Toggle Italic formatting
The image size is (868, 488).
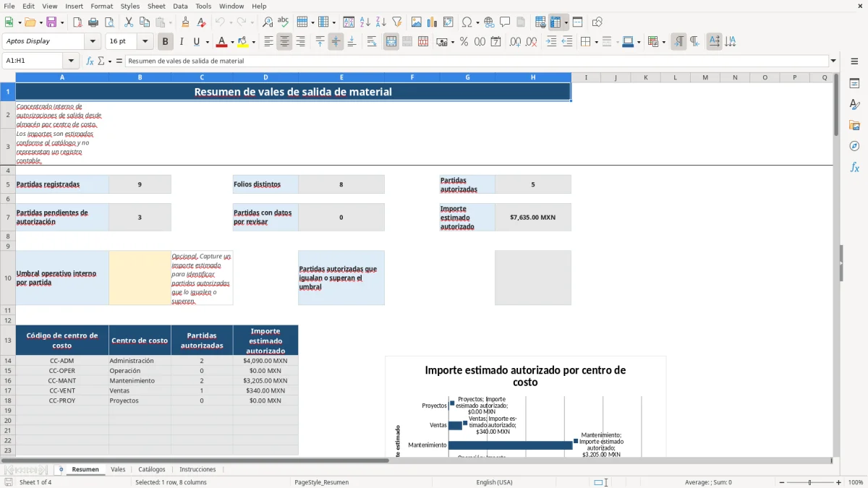click(x=182, y=42)
